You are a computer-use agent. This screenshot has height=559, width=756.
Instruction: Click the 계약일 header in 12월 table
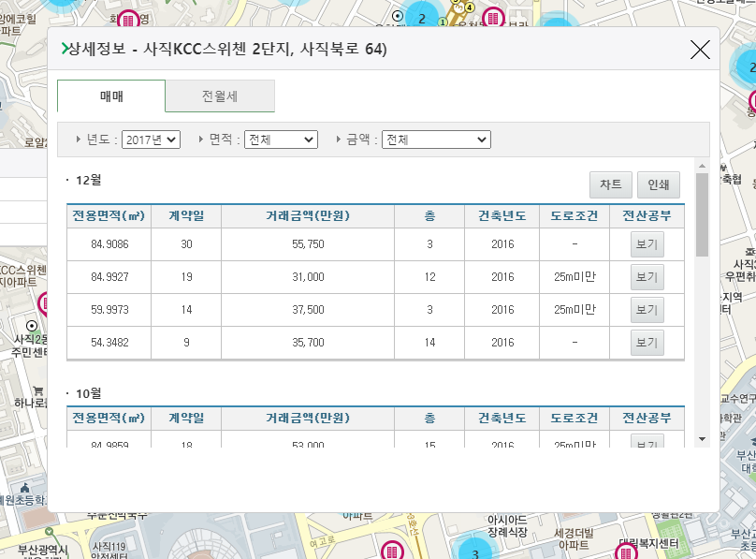point(186,215)
